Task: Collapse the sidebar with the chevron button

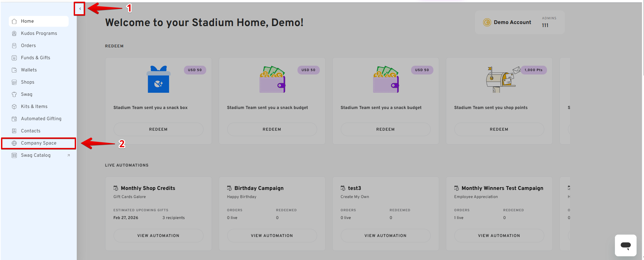Action: pyautogui.click(x=80, y=9)
